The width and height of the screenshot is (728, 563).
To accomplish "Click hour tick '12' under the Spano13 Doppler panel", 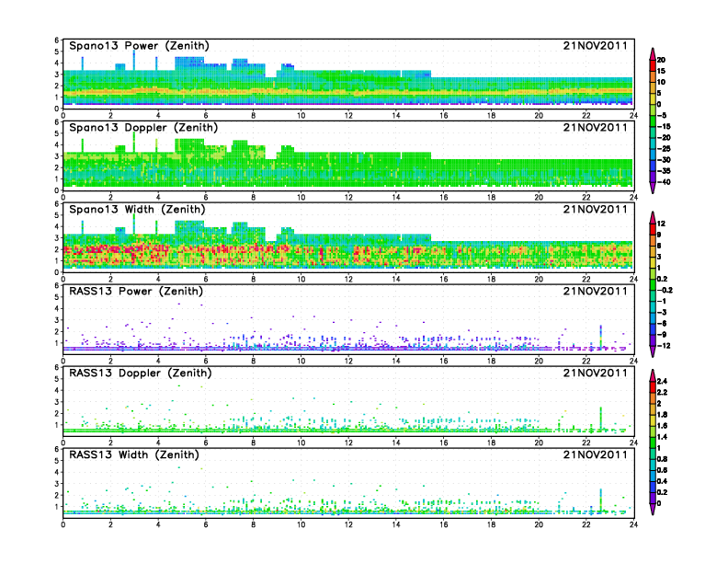I will tap(348, 198).
